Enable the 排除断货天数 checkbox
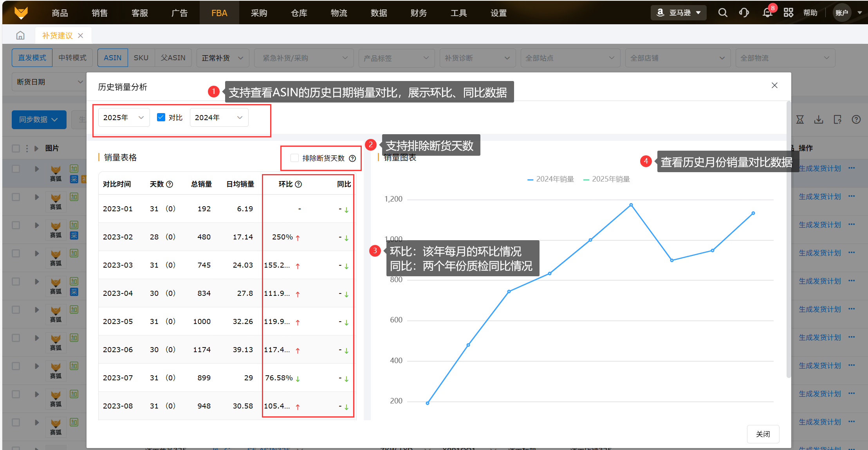Screen dimensions: 868x450 coord(294,158)
